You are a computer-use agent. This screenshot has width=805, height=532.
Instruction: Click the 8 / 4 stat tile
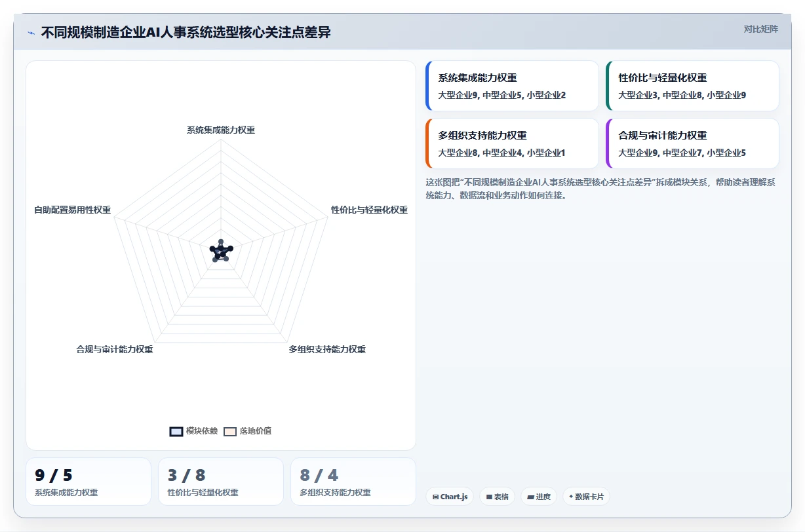coord(353,482)
